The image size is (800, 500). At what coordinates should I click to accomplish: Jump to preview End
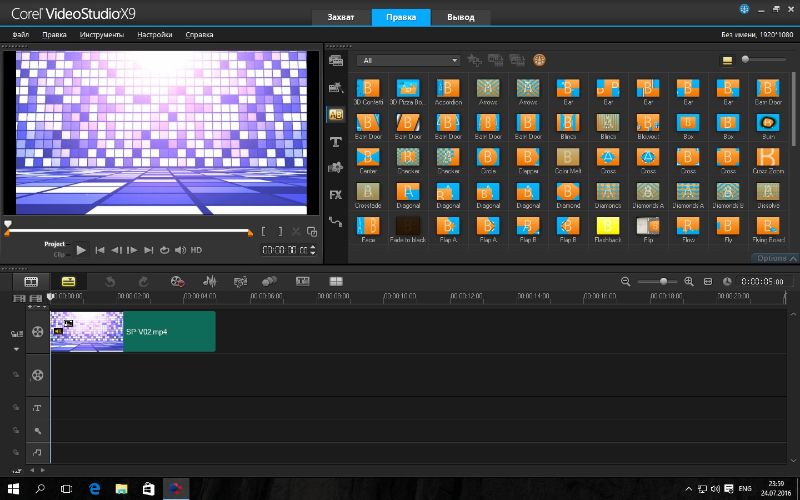(148, 250)
